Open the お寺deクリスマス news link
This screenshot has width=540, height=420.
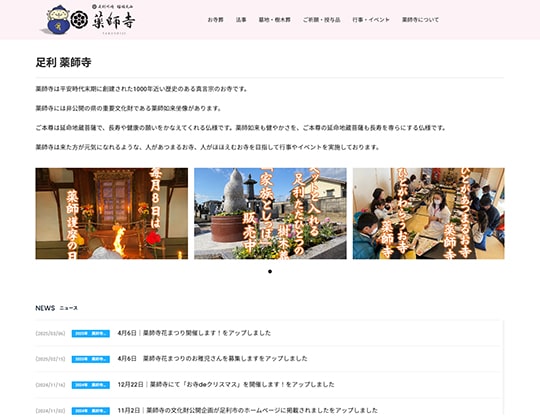coord(226,384)
